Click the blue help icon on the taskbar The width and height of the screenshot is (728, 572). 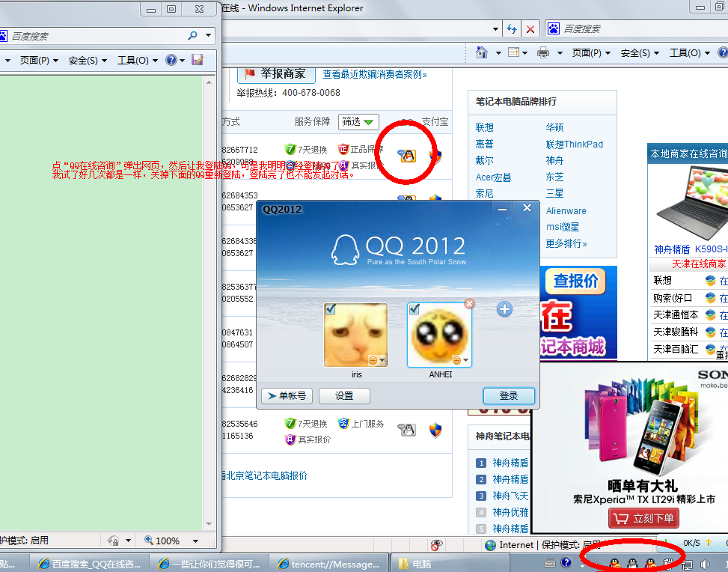pos(566,563)
